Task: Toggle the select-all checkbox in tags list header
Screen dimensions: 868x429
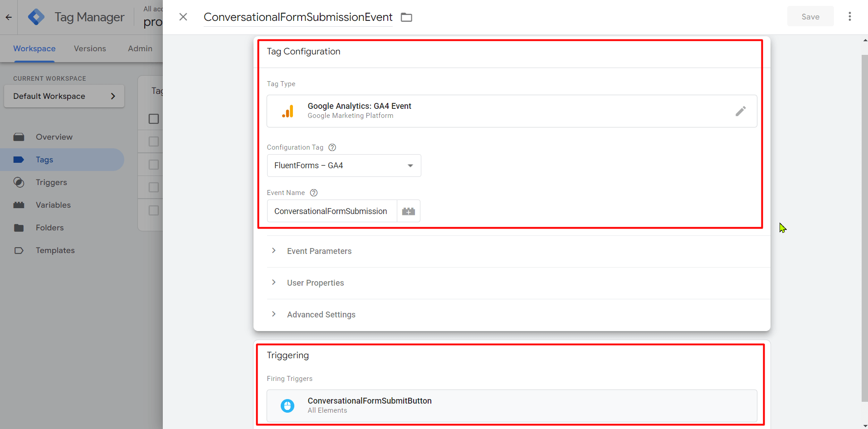Action: click(x=154, y=119)
